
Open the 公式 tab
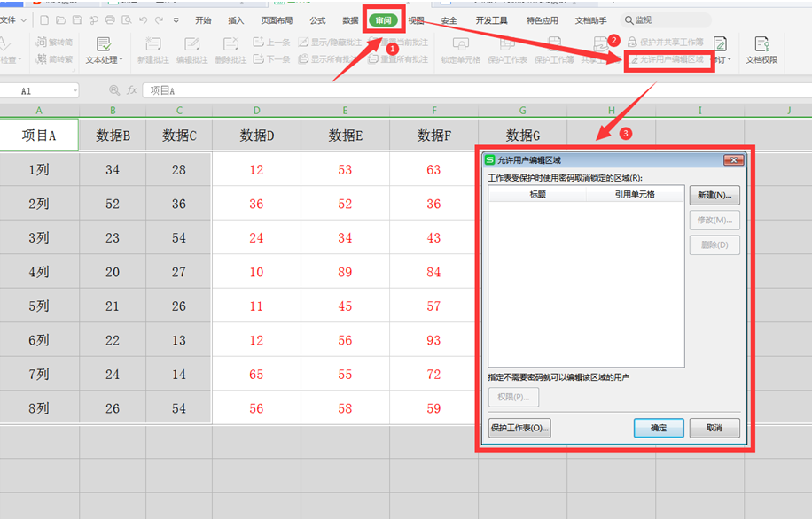pyautogui.click(x=317, y=20)
